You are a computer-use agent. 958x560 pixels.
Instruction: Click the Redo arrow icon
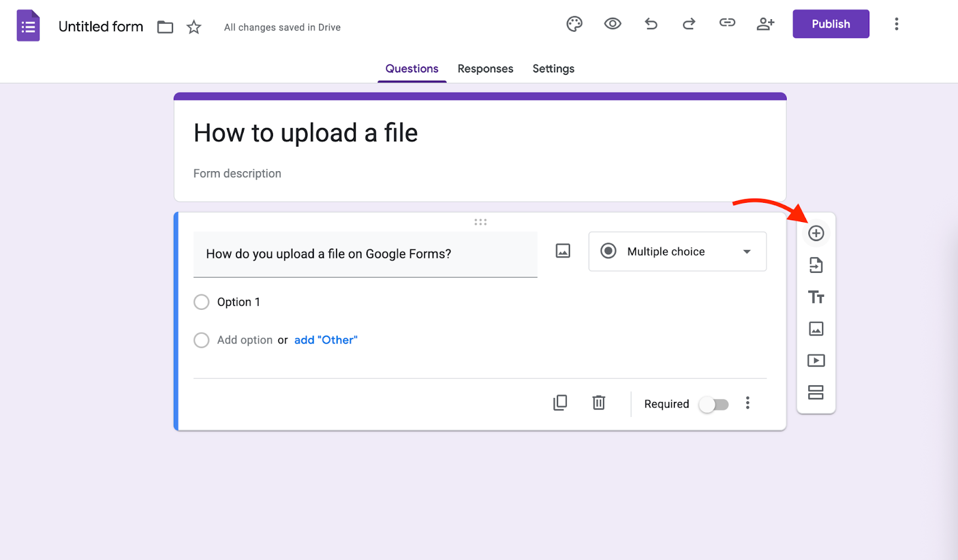point(689,24)
